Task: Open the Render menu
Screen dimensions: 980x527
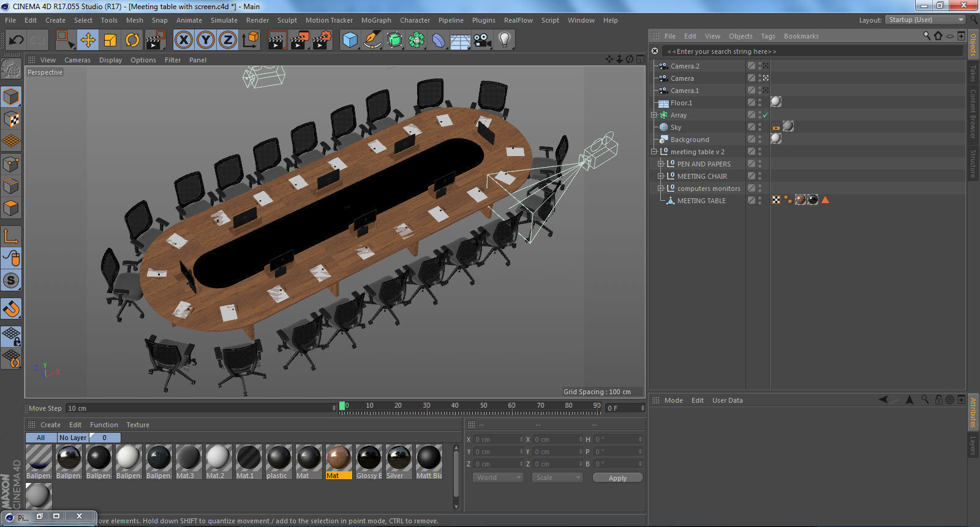Action: tap(257, 20)
